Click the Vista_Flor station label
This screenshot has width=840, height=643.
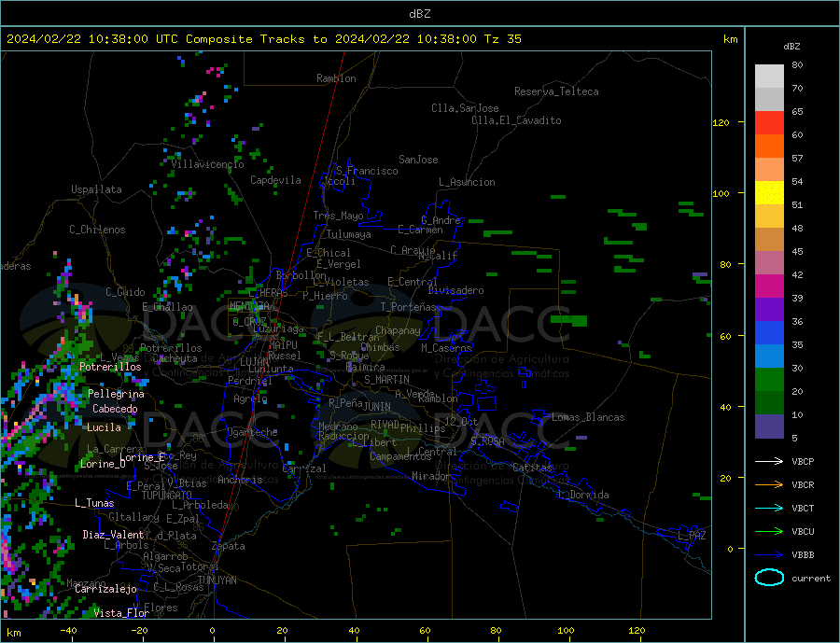121,612
